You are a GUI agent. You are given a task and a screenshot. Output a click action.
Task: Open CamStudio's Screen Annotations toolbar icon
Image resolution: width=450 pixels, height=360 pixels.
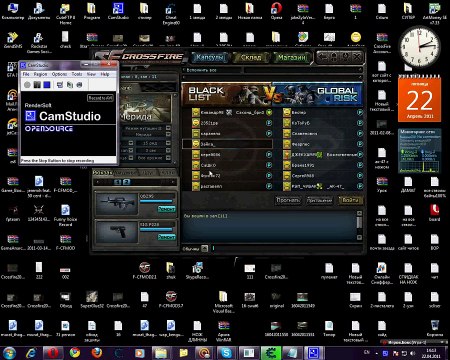pyautogui.click(x=70, y=85)
